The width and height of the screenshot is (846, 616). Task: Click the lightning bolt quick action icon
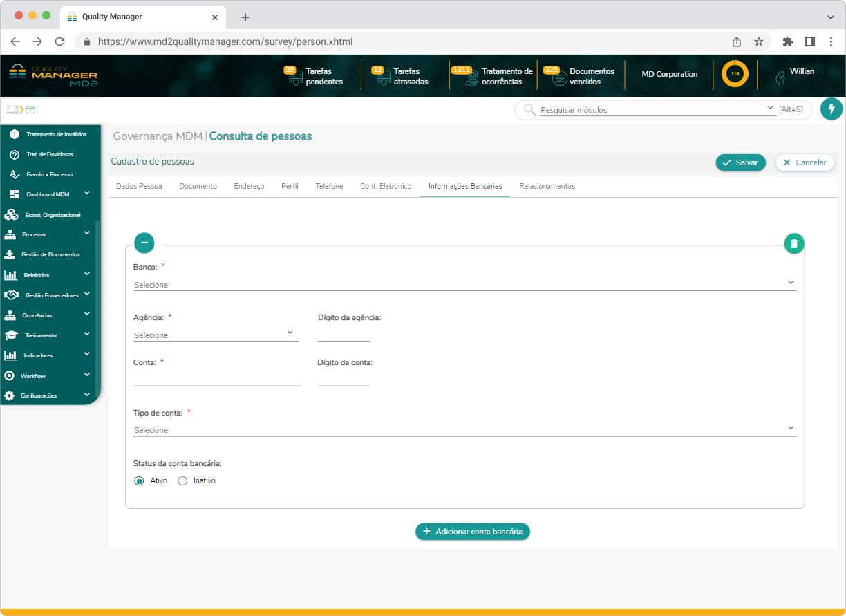[831, 109]
